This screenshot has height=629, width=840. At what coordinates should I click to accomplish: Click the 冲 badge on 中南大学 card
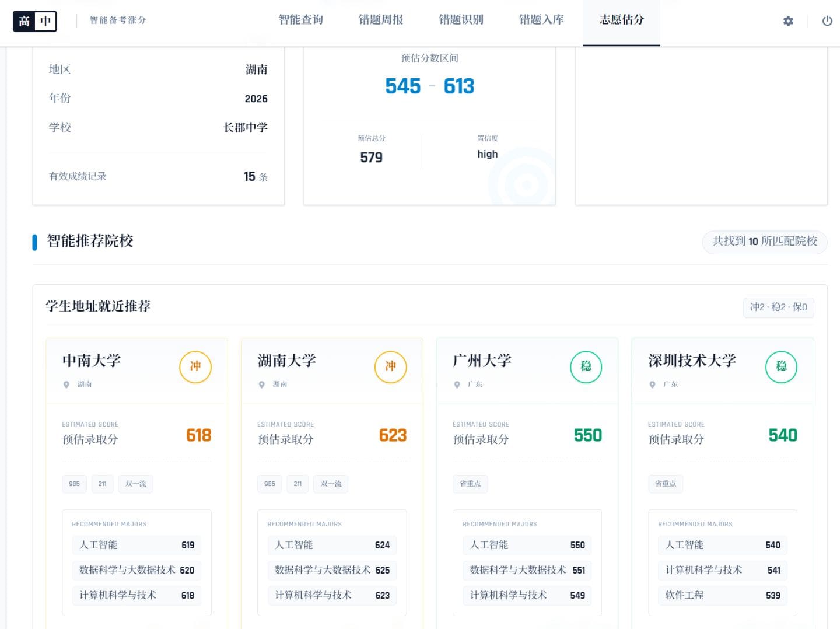(x=195, y=366)
